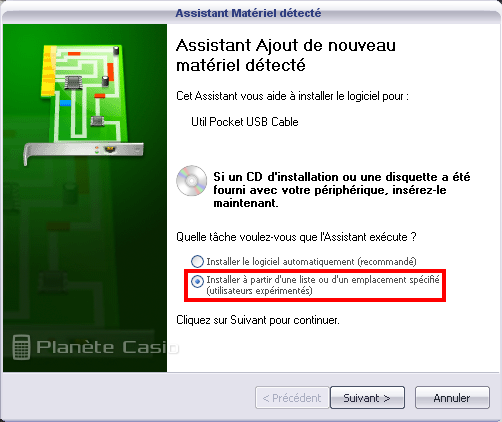This screenshot has width=502, height=422.
Task: Select Installer à partir d'une liste radio option
Action: [x=197, y=281]
